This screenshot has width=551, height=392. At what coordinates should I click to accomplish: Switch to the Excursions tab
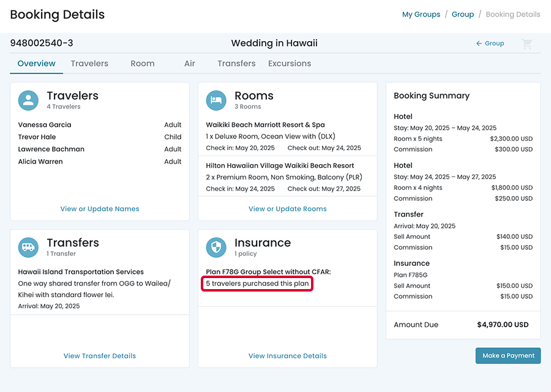(290, 64)
